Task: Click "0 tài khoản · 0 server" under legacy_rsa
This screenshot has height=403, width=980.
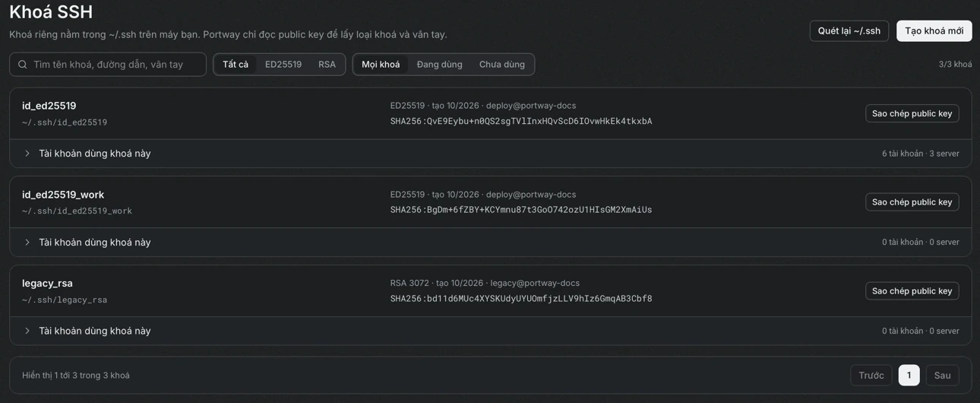Action: point(920,331)
